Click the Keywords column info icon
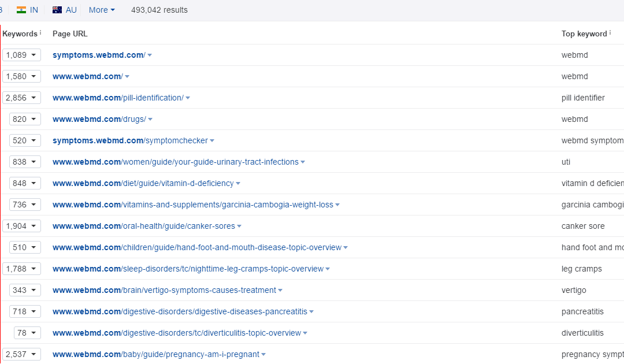 point(40,33)
